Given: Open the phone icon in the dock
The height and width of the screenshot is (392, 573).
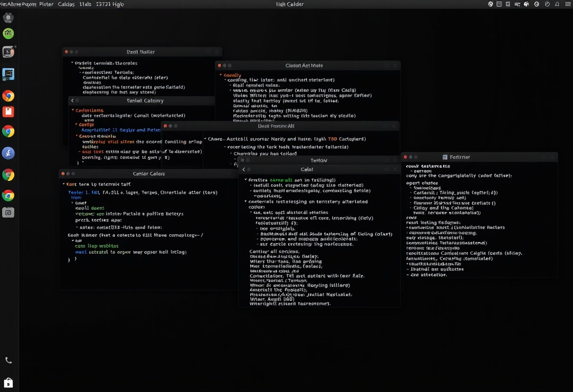Looking at the screenshot, I should point(8,360).
